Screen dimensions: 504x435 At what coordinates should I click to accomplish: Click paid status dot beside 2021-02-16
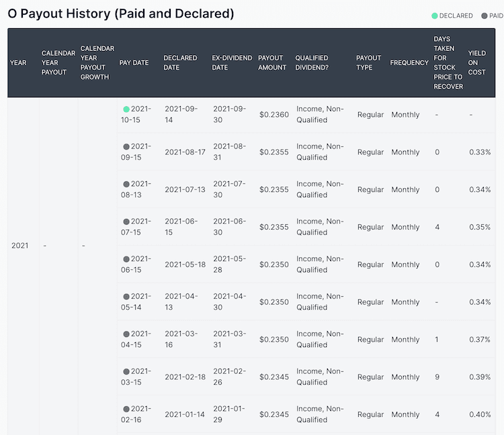point(126,409)
